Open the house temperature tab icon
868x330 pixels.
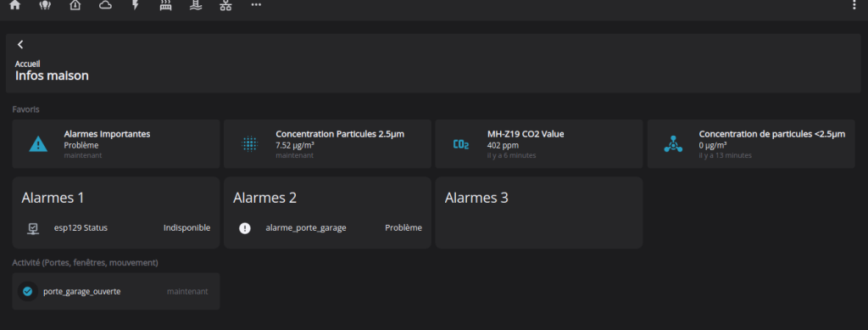click(75, 5)
